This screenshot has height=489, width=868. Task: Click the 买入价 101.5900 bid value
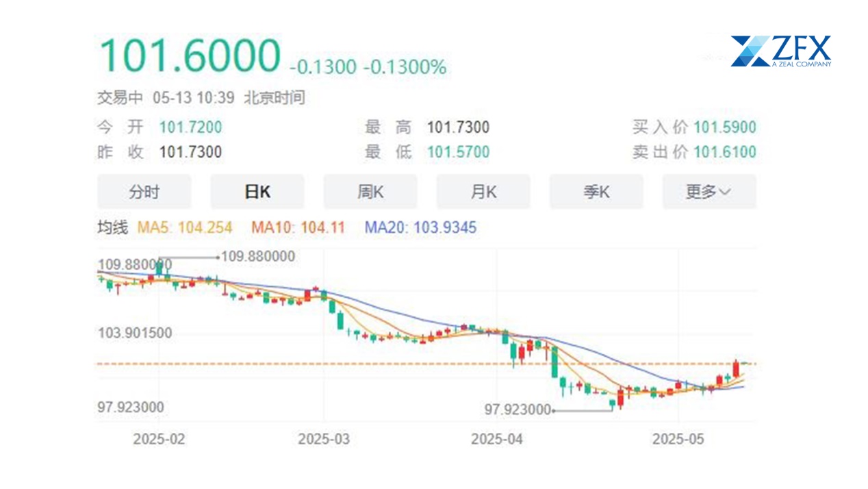click(x=724, y=127)
